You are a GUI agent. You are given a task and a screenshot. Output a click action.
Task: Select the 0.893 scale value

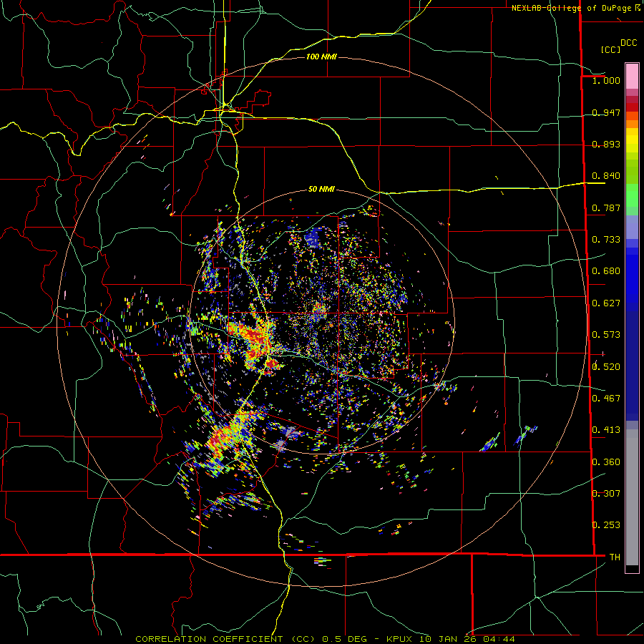point(606,144)
